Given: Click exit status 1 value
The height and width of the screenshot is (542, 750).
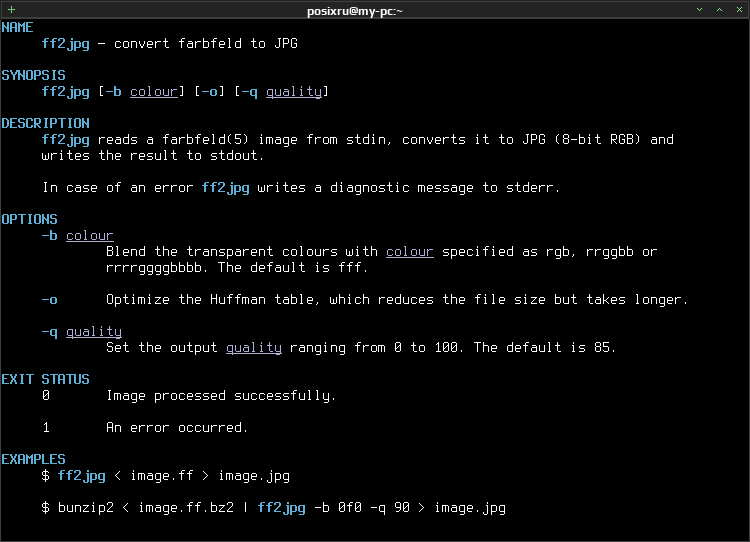Looking at the screenshot, I should tap(45, 428).
